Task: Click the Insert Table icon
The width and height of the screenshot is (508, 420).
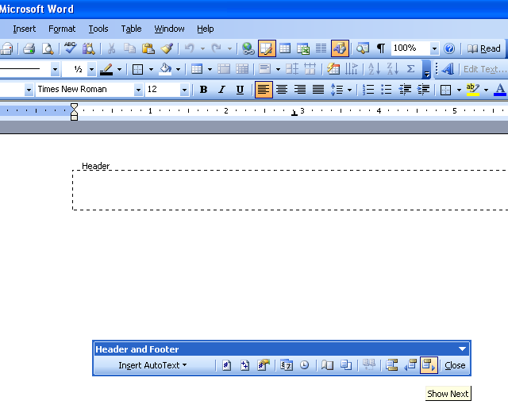Action: 285,48
